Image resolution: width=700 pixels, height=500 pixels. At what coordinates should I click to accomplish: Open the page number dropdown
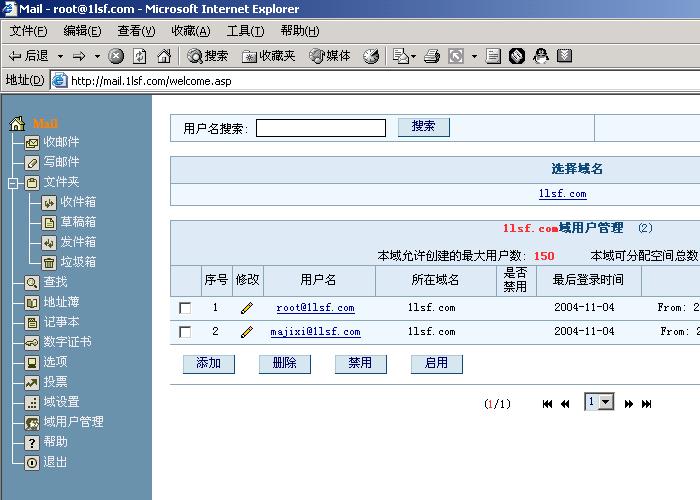click(x=599, y=402)
